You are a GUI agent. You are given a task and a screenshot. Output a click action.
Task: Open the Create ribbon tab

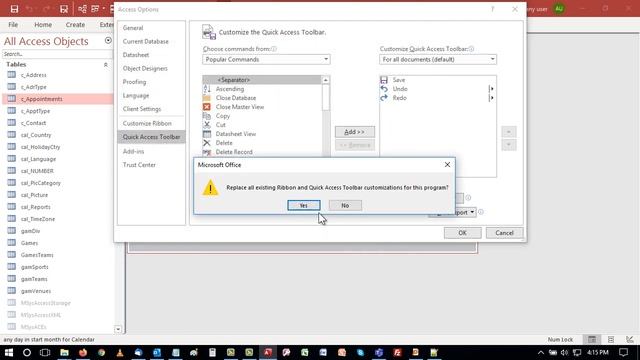(75, 24)
